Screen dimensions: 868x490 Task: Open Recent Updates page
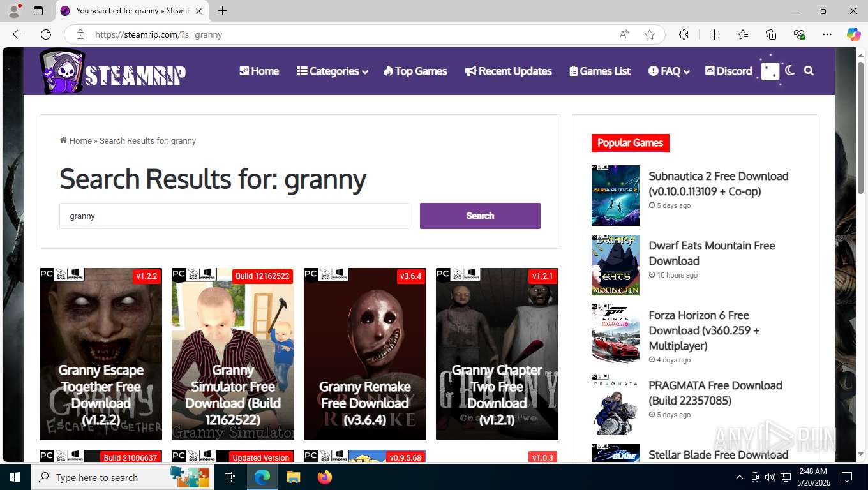508,71
